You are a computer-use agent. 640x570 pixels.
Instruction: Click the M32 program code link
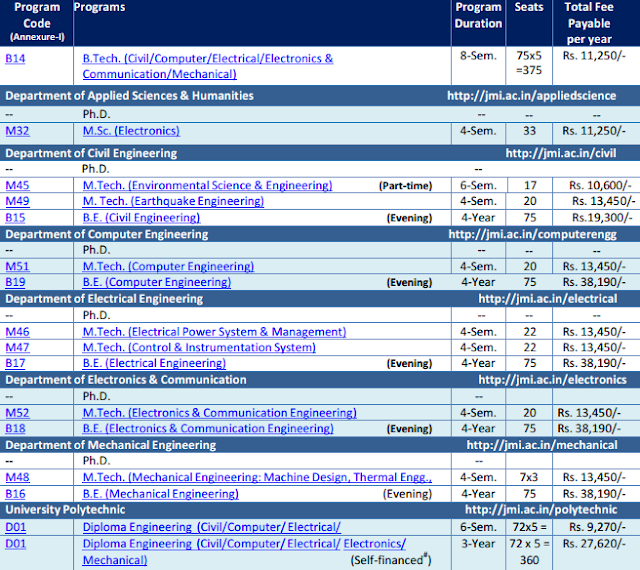17,131
